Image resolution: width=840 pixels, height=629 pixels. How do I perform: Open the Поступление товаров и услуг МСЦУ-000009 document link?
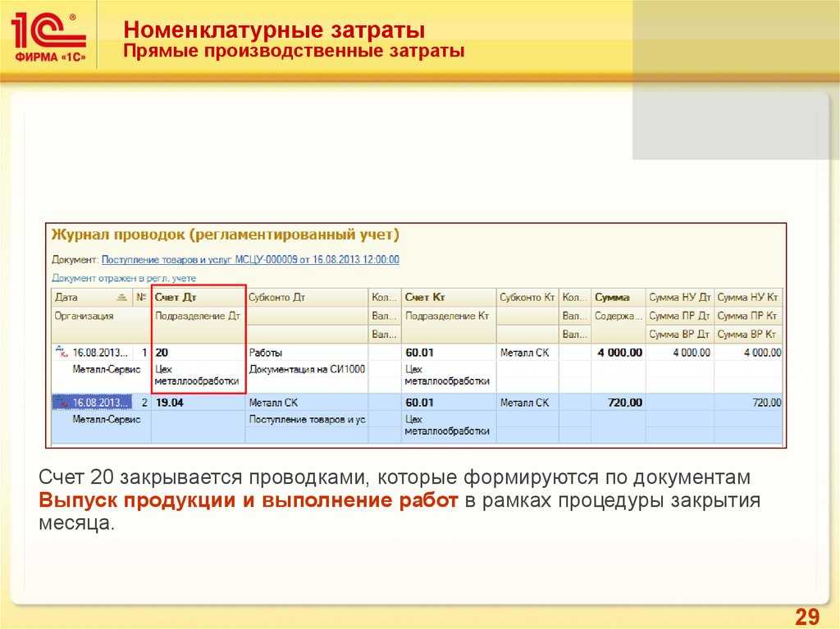coord(250,260)
